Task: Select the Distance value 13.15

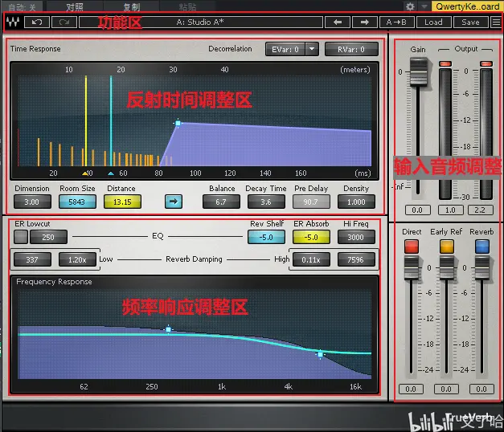Action: pyautogui.click(x=122, y=202)
